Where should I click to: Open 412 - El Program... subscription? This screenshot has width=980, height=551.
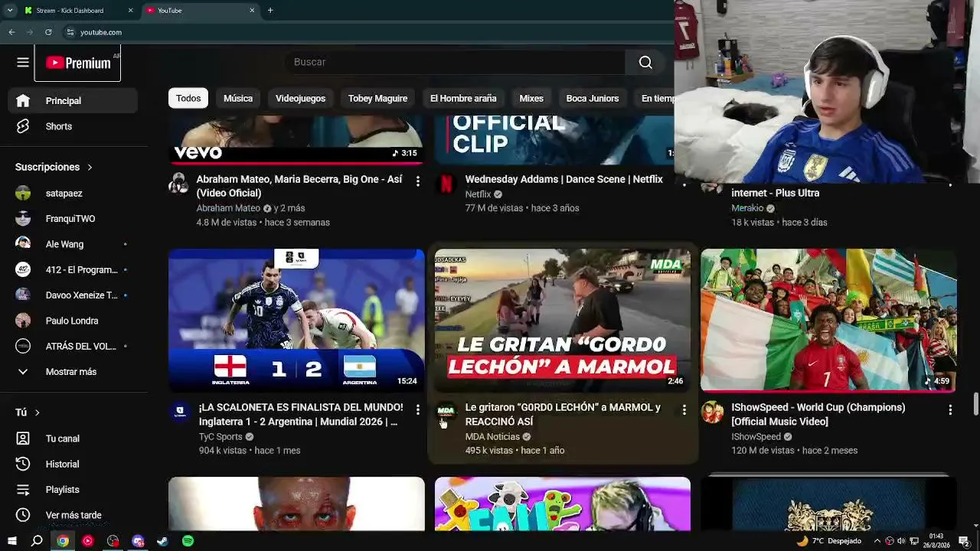click(x=73, y=269)
